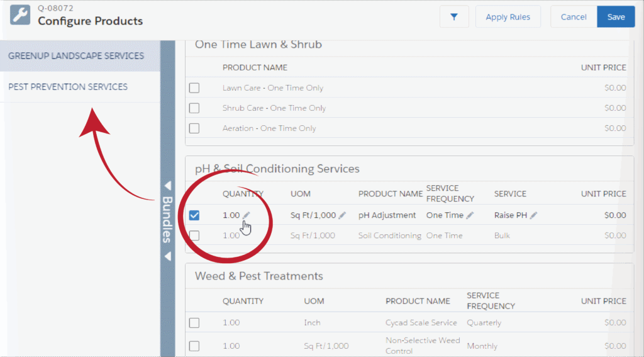The width and height of the screenshot is (644, 357).
Task: Collapse Bundles panel using upper arrow
Action: tap(168, 186)
